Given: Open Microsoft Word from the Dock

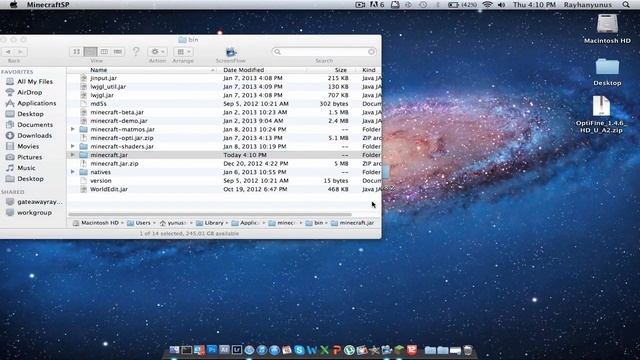Looking at the screenshot, I should [x=312, y=350].
